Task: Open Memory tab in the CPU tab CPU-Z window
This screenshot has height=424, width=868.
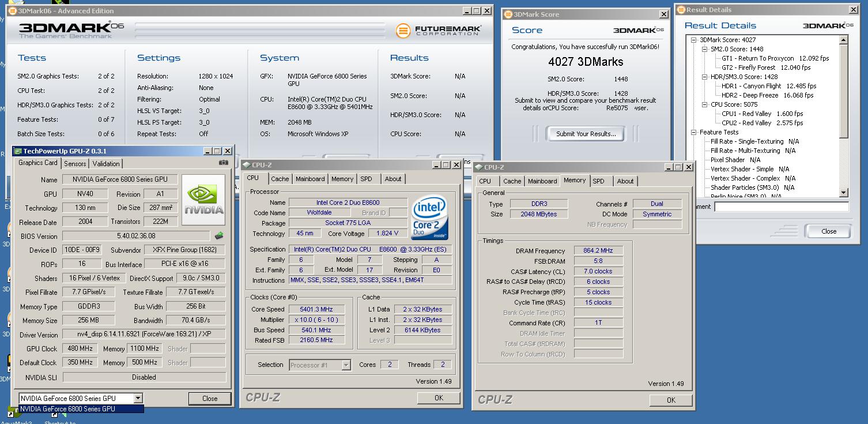Action: (x=342, y=179)
